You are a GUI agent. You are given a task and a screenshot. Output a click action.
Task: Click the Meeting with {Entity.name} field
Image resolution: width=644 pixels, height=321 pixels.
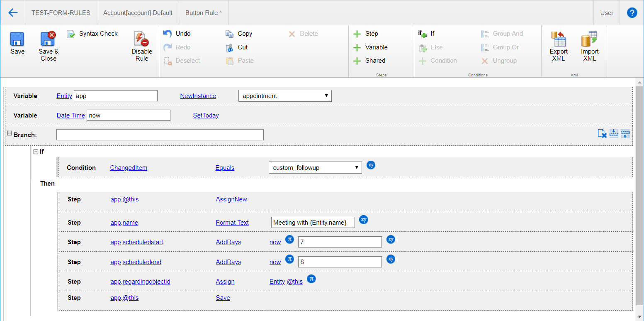pyautogui.click(x=313, y=223)
